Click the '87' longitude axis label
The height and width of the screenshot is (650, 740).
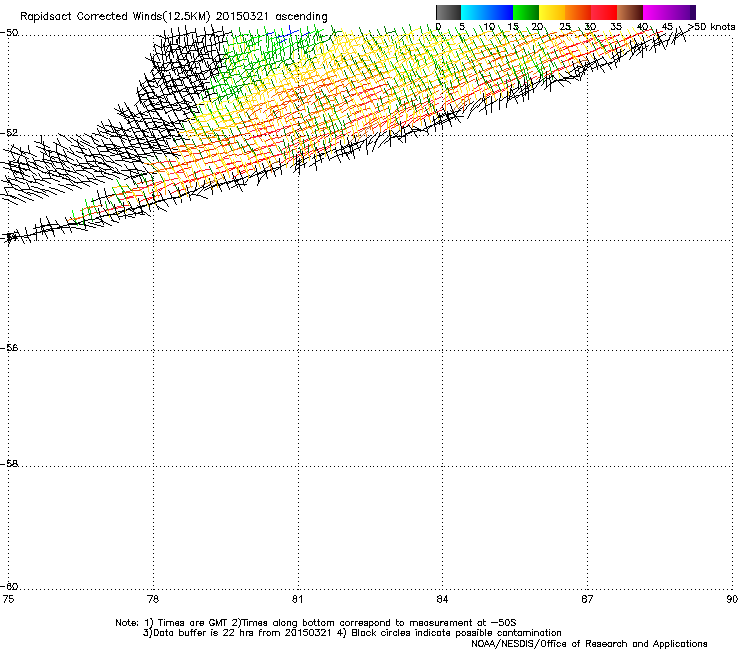[587, 599]
